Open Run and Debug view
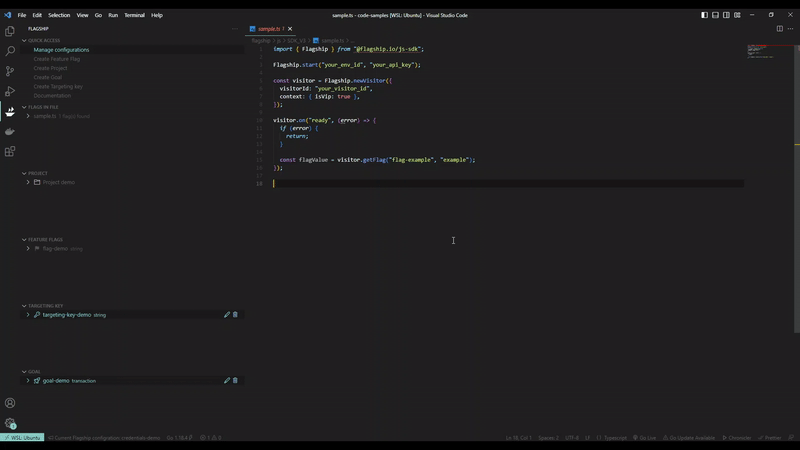 (x=10, y=91)
